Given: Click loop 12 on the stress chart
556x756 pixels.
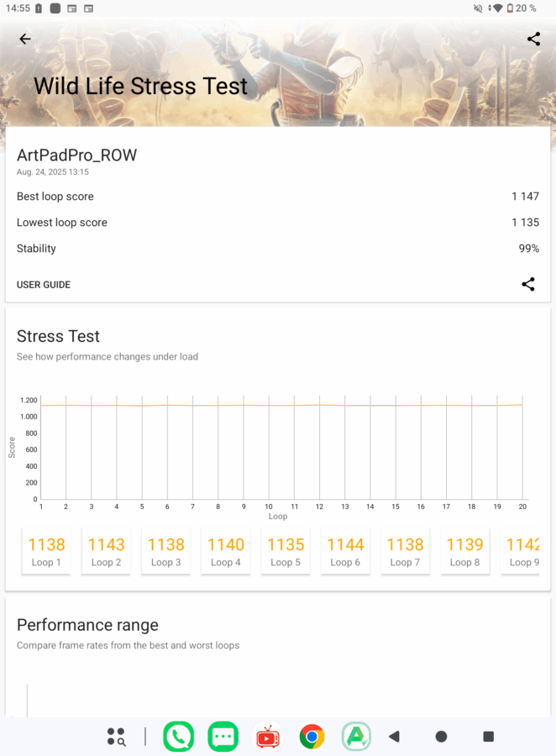Looking at the screenshot, I should click(319, 406).
